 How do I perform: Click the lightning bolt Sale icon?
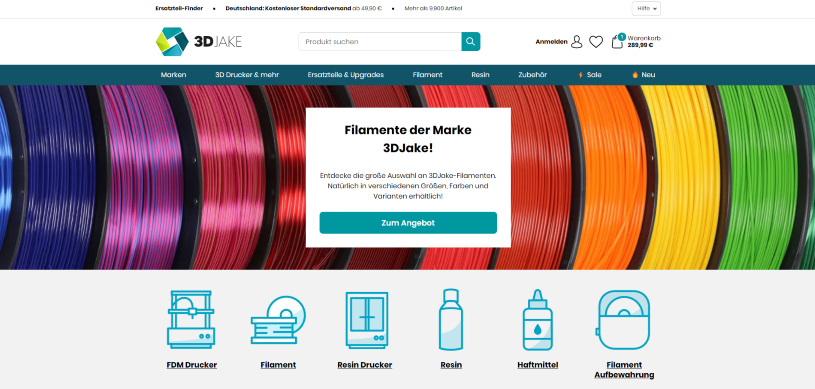point(581,75)
